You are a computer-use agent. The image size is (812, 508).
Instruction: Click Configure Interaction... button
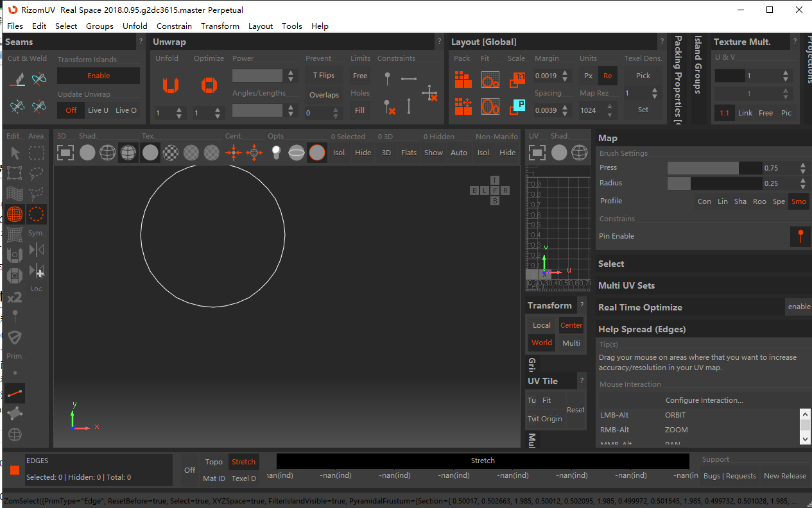(704, 400)
